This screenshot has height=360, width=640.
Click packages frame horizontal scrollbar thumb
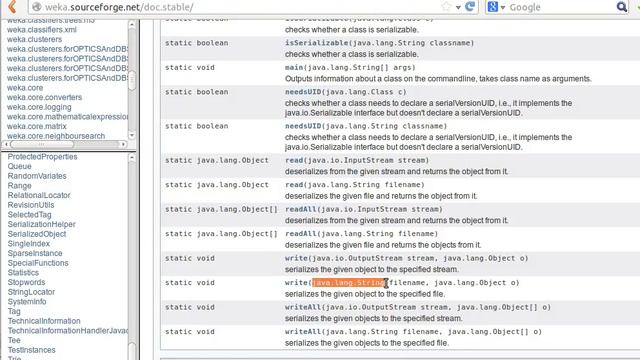(42, 144)
